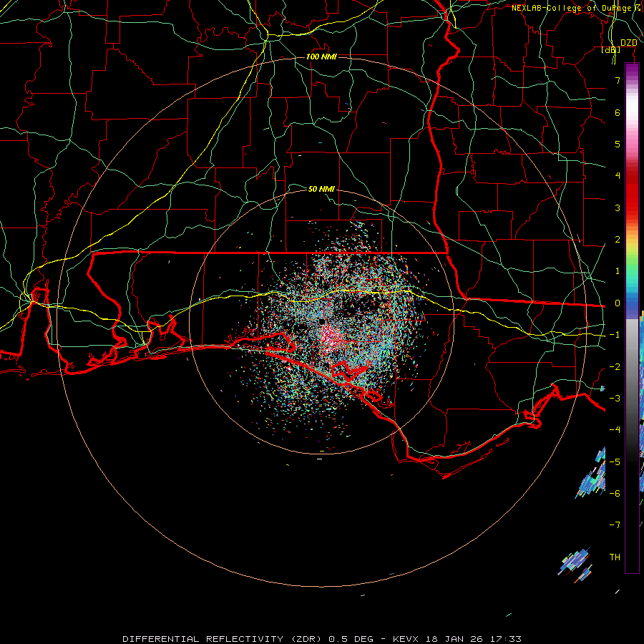Click the "-6" value on color scale

point(615,494)
